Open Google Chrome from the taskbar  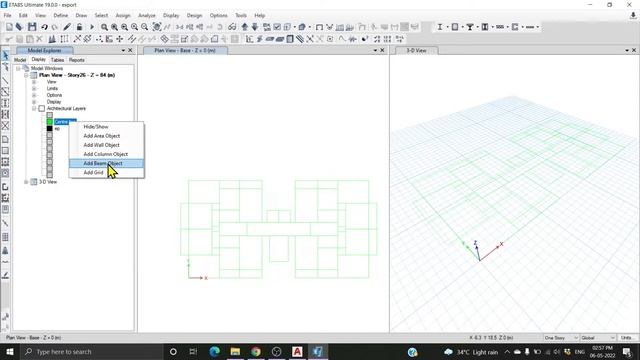coord(256,351)
